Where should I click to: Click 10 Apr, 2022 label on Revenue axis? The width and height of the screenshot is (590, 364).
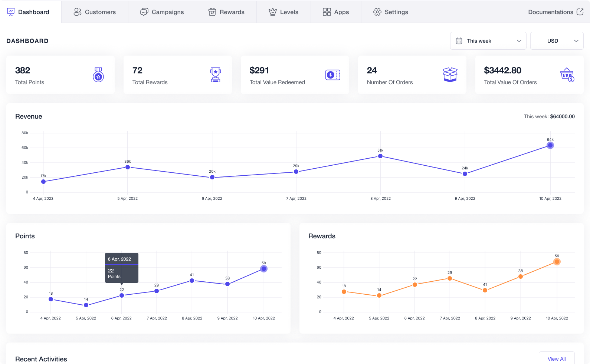[x=550, y=198]
